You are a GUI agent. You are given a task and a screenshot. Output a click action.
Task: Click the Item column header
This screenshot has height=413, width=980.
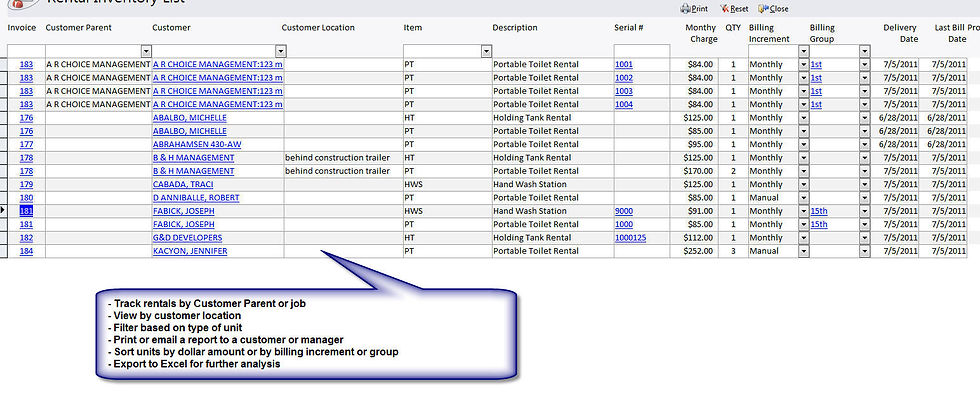[x=412, y=27]
